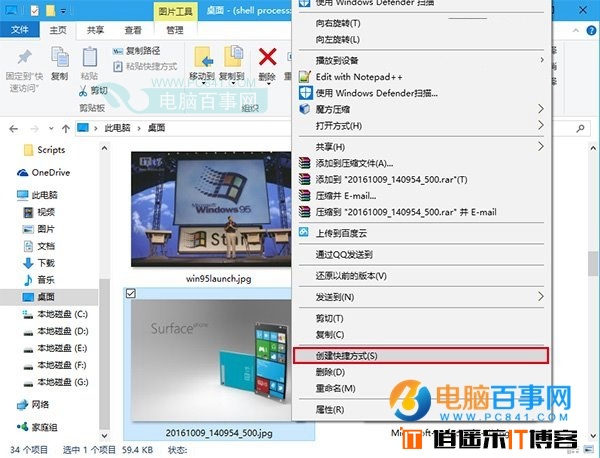600x458 pixels.
Task: Click the Picture Tools (图片工具) tab
Action: [x=176, y=11]
